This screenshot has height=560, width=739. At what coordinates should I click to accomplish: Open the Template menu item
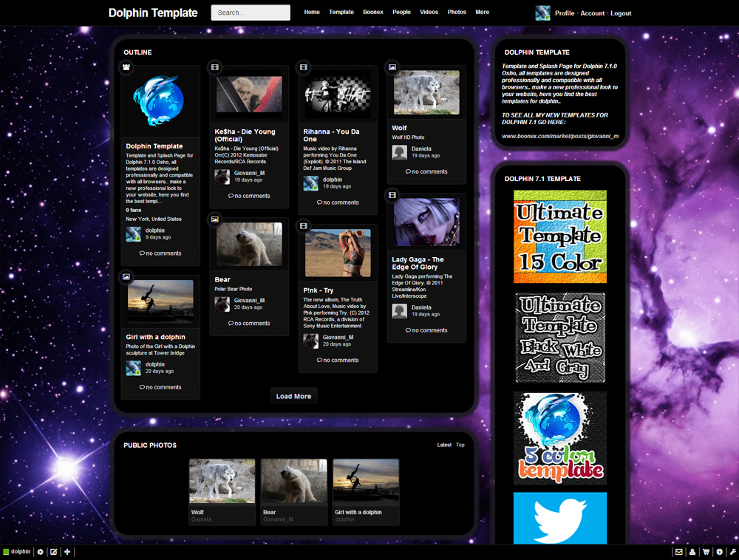tap(341, 13)
